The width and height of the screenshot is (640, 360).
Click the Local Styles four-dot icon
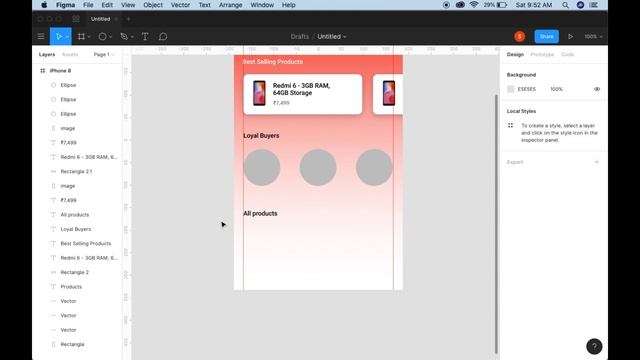pos(510,126)
